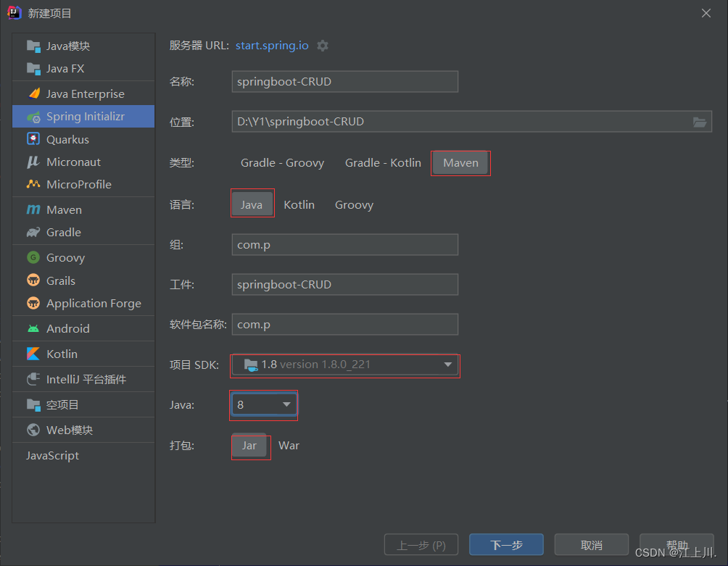Select War packaging option
Image resolution: width=728 pixels, height=566 pixels.
pyautogui.click(x=289, y=446)
